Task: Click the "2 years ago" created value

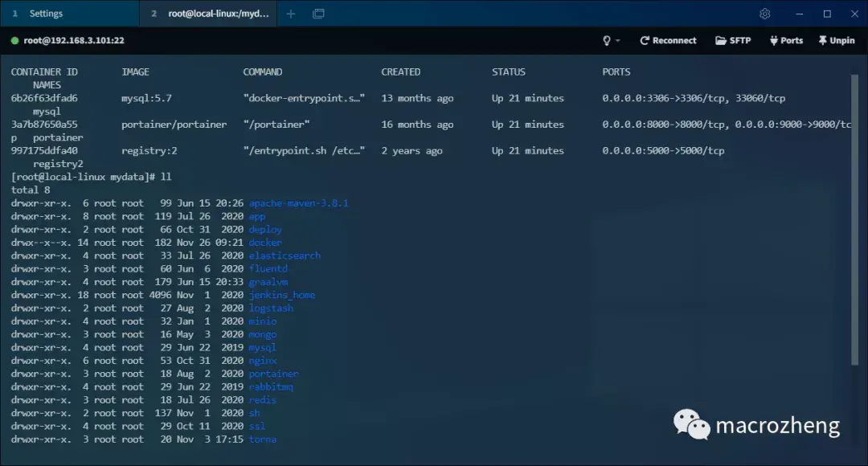Action: 411,150
